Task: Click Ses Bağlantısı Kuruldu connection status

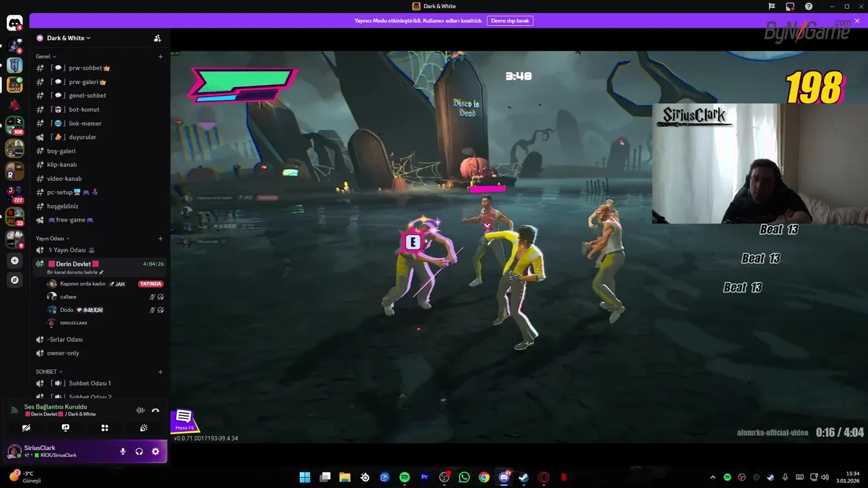Action: (56, 407)
